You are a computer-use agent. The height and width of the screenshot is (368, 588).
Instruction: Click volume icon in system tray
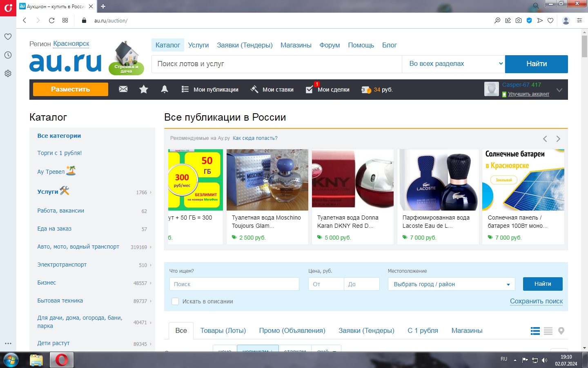coord(544,360)
